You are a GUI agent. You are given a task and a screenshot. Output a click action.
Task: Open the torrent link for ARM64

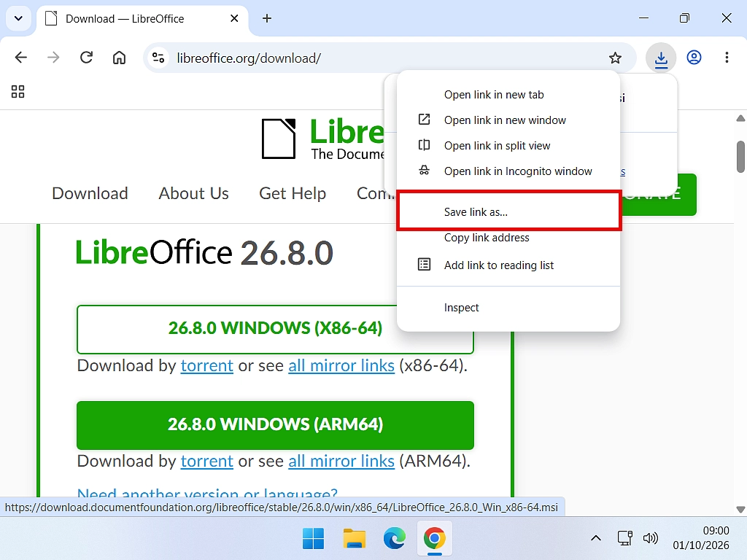click(x=206, y=461)
